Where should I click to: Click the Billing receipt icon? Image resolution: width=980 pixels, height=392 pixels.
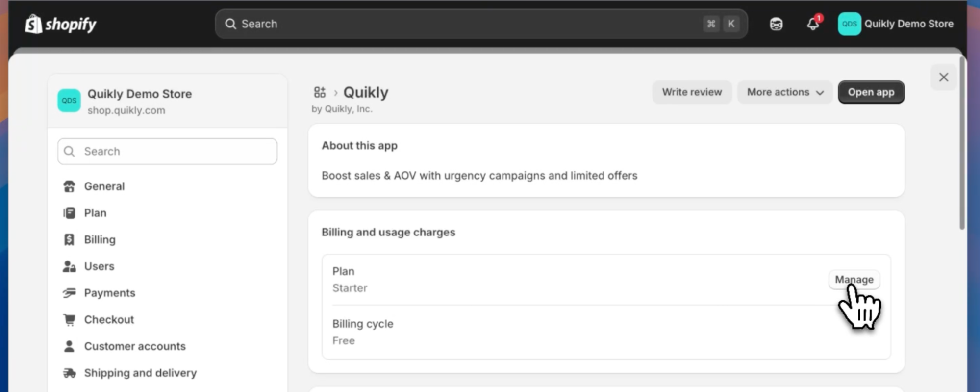tap(69, 239)
